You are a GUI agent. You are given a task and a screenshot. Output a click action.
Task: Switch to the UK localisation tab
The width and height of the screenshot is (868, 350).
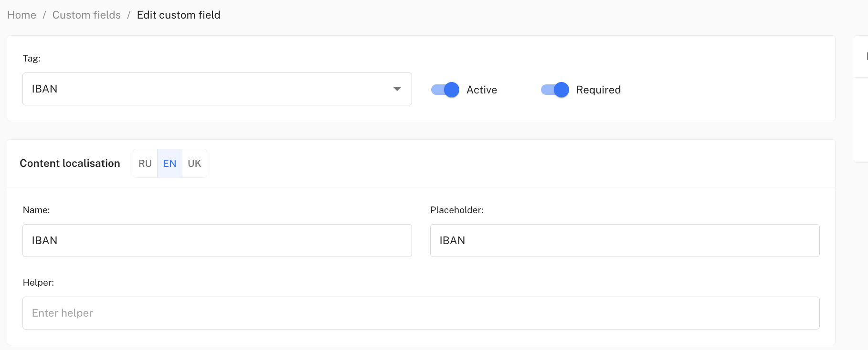pyautogui.click(x=194, y=164)
